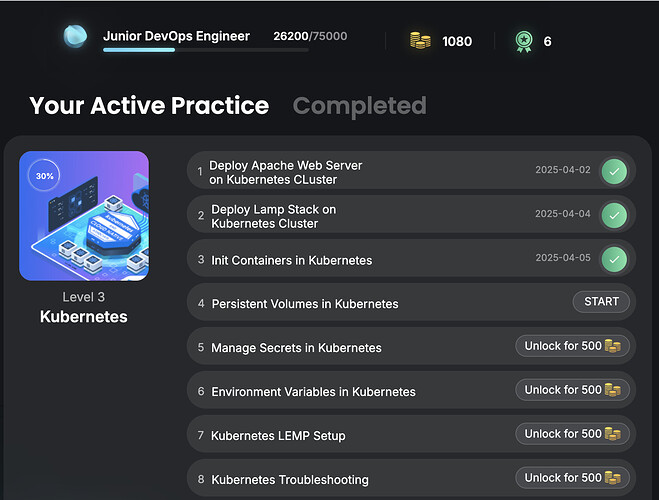Click the 30% circular progress badge
Screen dimensions: 659x500
[x=45, y=176]
